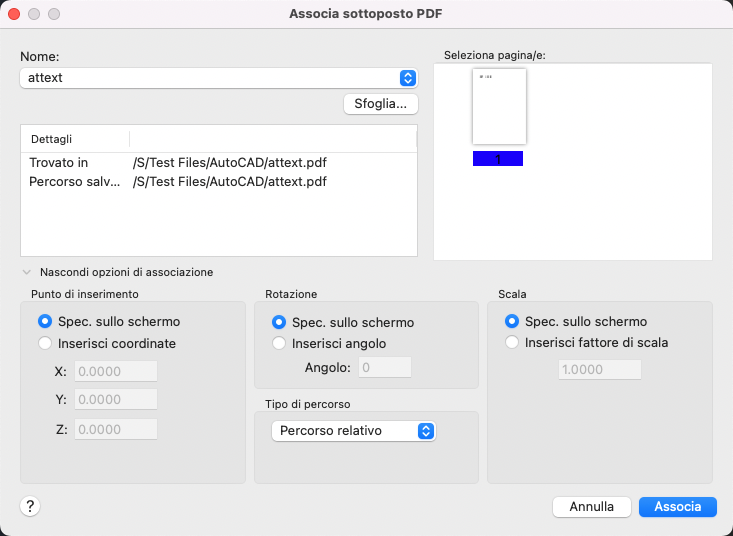The height and width of the screenshot is (536, 733).
Task: Click the Angolo input field
Action: (385, 367)
